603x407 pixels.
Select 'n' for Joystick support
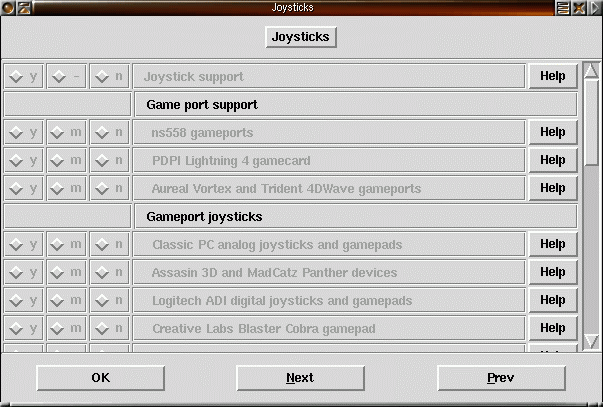point(108,76)
